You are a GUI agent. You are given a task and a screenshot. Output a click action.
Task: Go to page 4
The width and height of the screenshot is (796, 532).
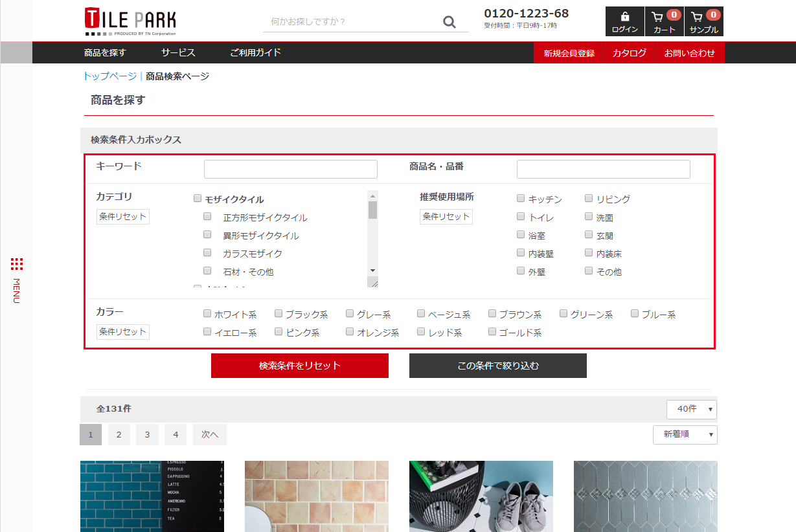click(x=176, y=435)
